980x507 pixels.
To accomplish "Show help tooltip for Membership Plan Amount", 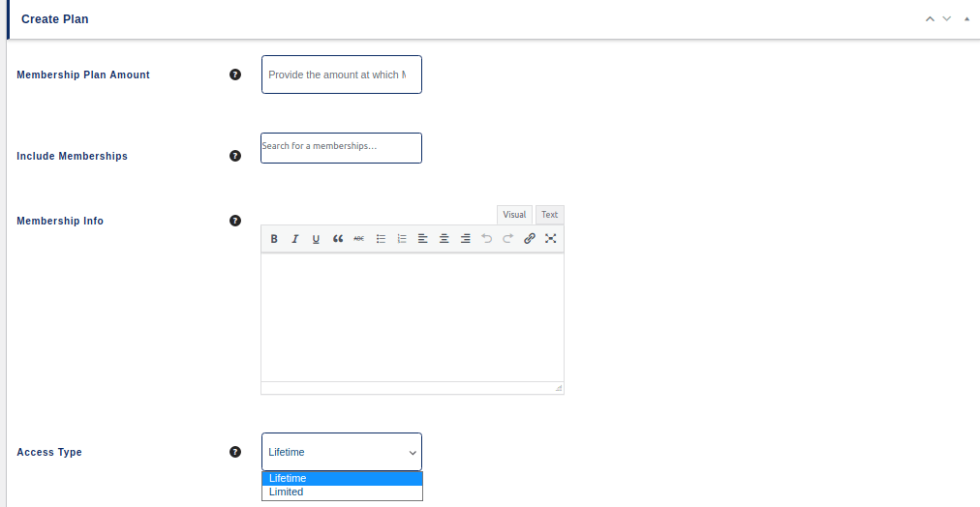I will (235, 75).
